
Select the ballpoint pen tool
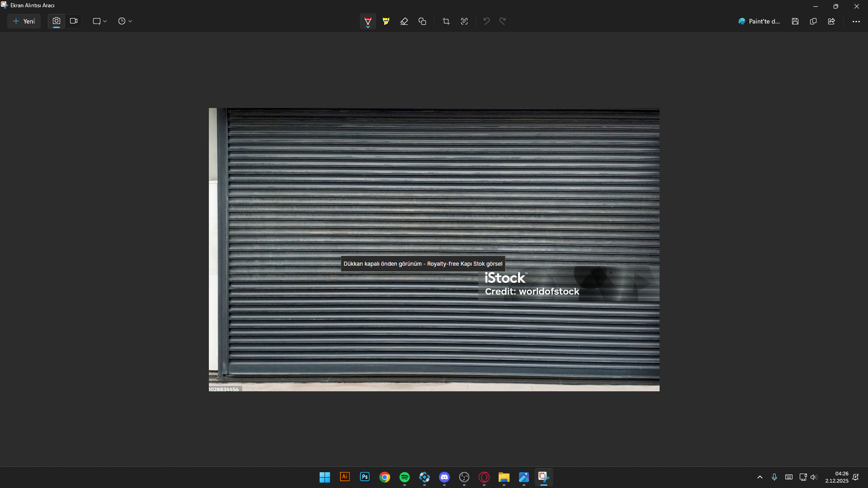coord(368,20)
